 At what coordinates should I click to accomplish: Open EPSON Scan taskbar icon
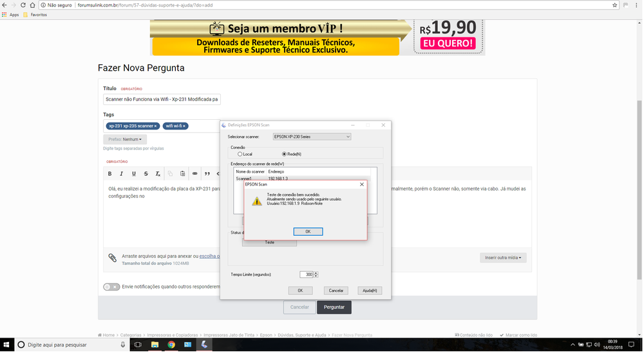204,345
